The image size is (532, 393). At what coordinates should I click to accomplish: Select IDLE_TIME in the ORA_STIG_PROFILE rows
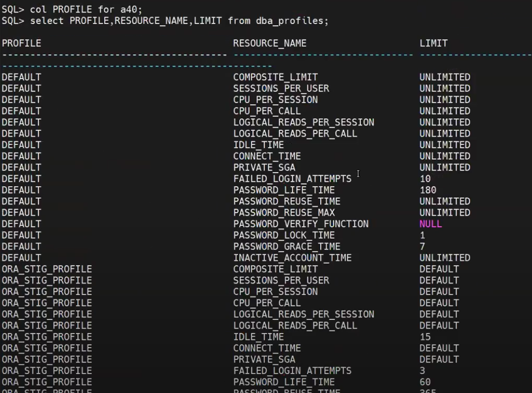tap(259, 337)
